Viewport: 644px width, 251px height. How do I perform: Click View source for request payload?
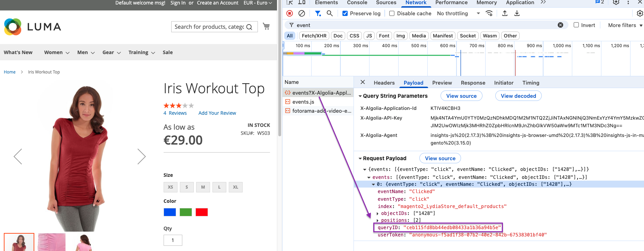click(x=440, y=158)
